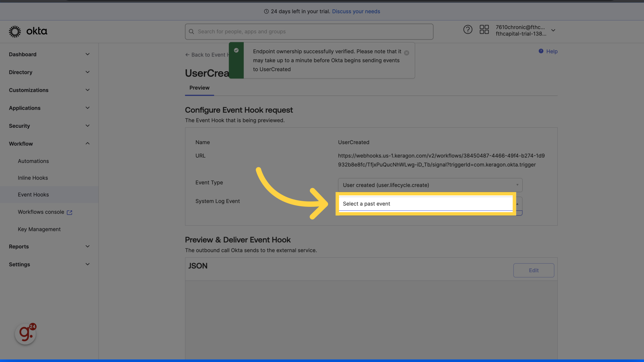Screen dimensions: 644x362
Task: Click the webhook URL text
Action: coord(441,160)
